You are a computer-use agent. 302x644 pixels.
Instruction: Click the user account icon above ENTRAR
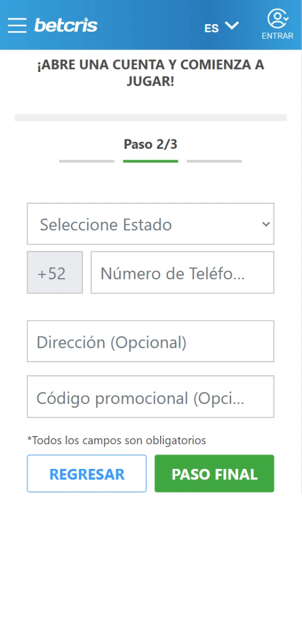(x=277, y=19)
